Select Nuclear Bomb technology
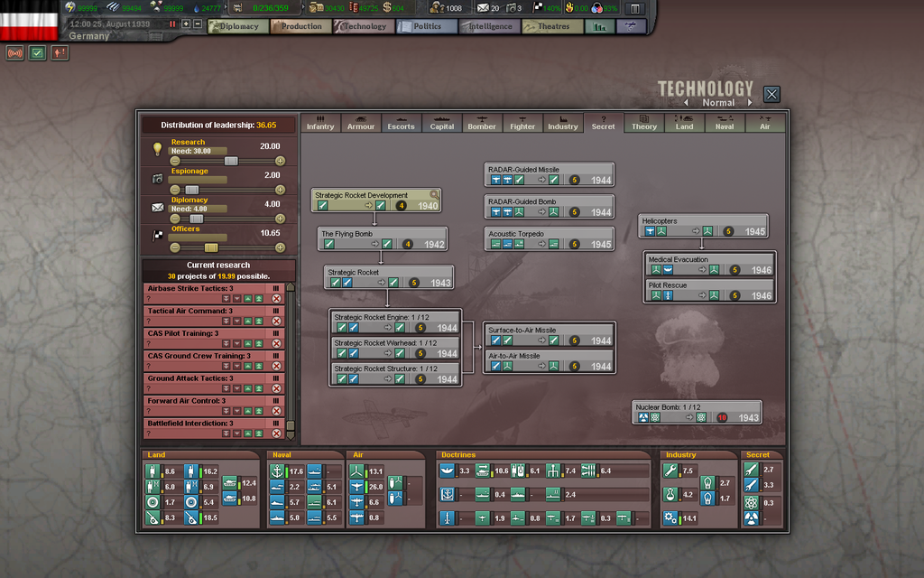 [x=697, y=412]
